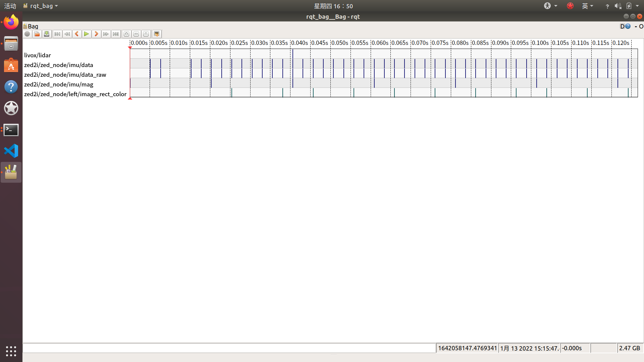
Task: Open the rqt_bag application menu dropdown
Action: click(41, 6)
